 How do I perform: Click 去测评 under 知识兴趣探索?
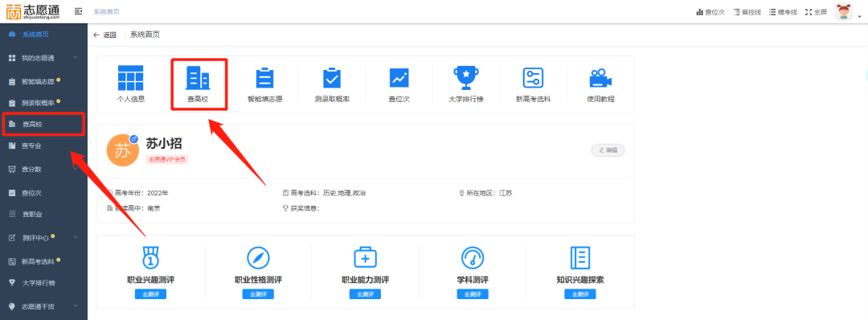click(580, 294)
